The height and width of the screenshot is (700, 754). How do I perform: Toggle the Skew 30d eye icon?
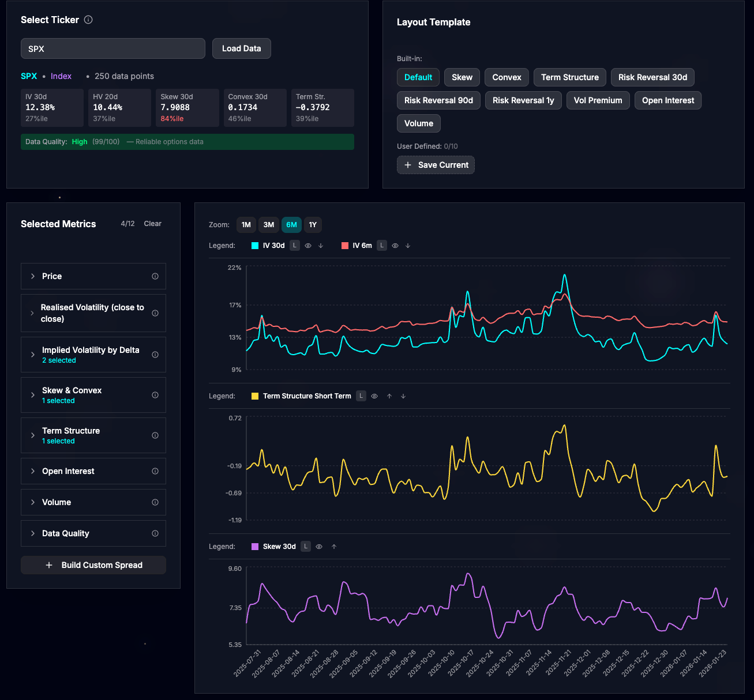tap(319, 547)
